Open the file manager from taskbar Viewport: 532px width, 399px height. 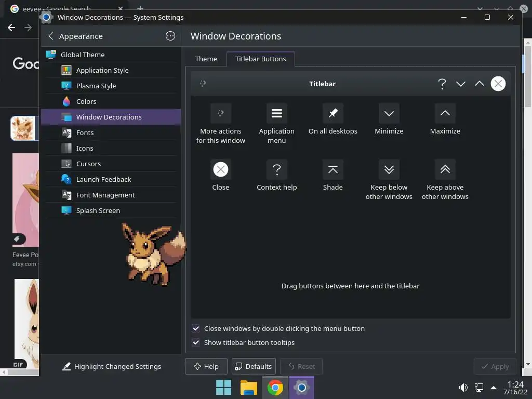tap(249, 388)
